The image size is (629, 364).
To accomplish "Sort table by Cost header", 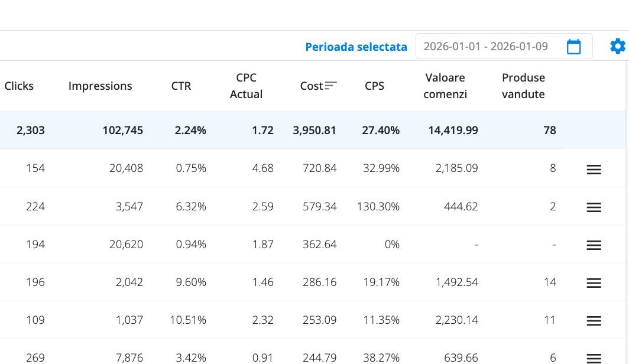I will (x=311, y=86).
